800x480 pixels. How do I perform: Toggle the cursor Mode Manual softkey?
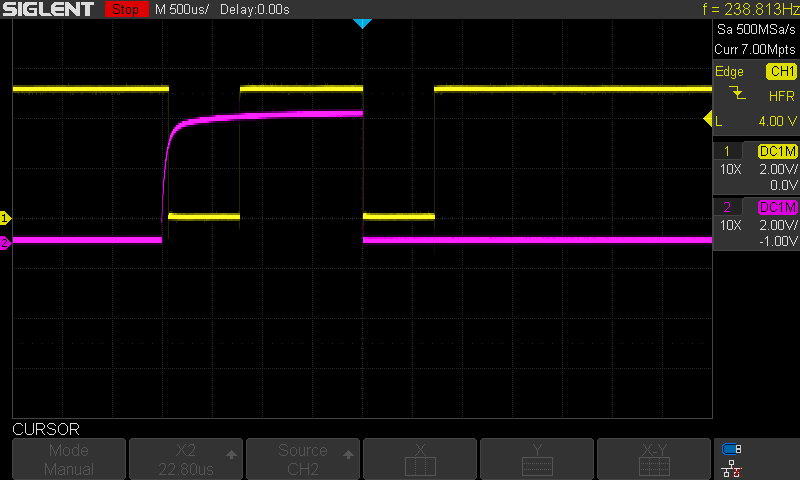[69, 459]
